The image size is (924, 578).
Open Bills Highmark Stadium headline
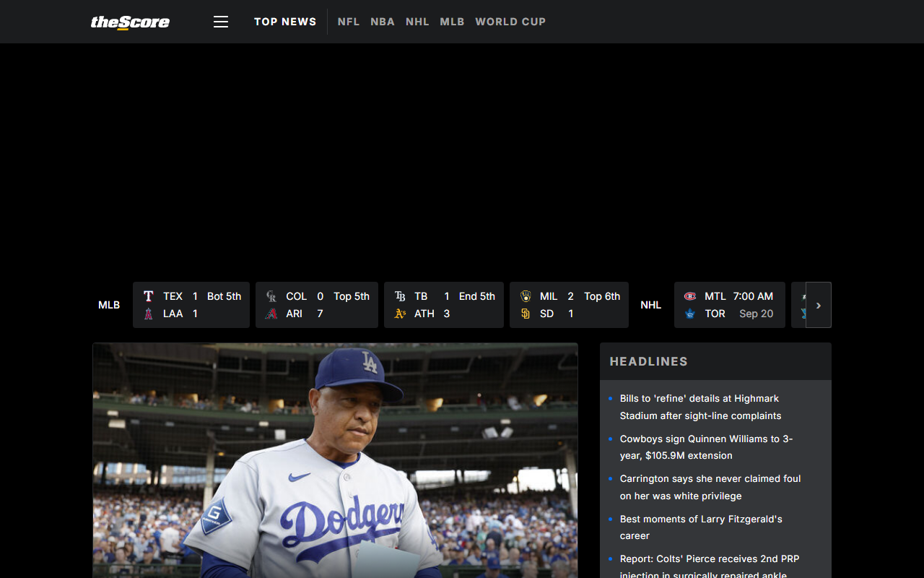[700, 407]
